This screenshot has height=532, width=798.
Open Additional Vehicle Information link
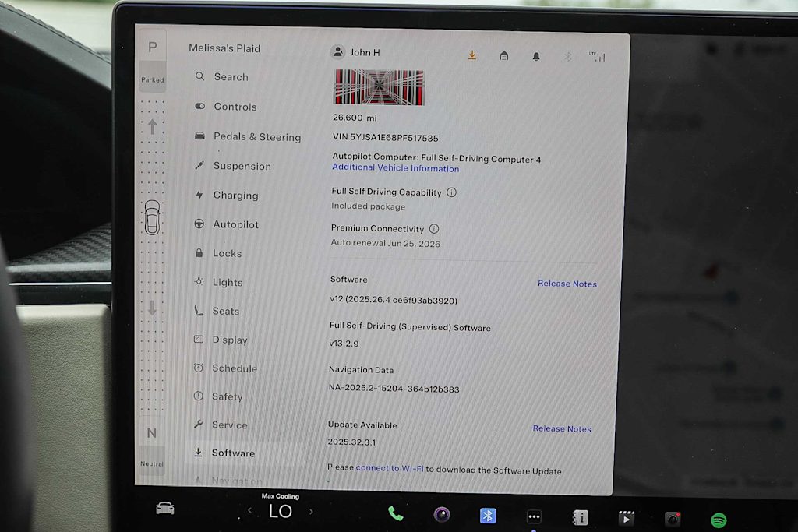pos(395,168)
